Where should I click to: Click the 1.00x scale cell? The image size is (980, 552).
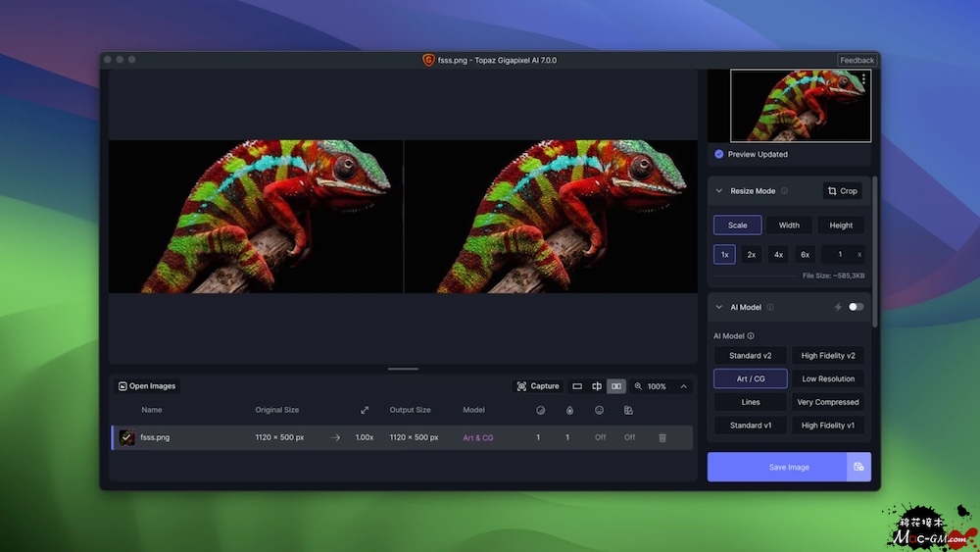tap(365, 437)
